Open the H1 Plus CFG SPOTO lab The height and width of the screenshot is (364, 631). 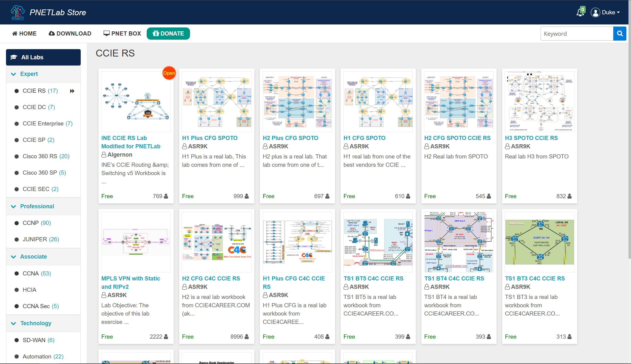pos(210,138)
